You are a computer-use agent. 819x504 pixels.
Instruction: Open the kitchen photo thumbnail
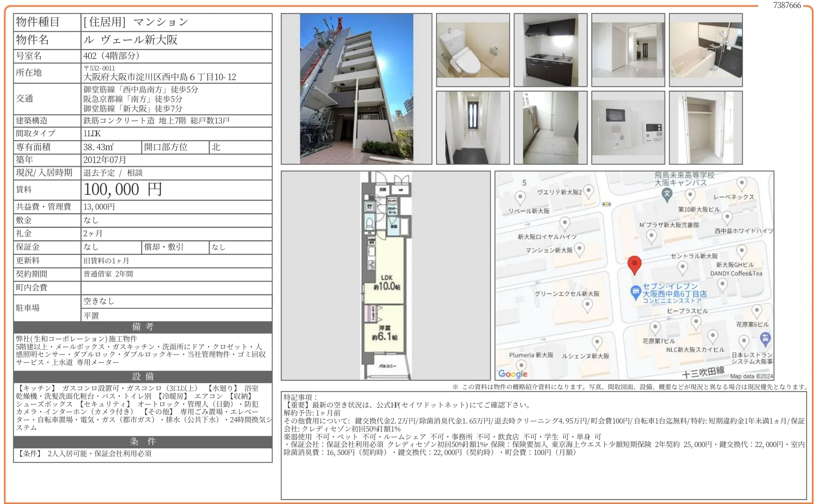point(550,50)
